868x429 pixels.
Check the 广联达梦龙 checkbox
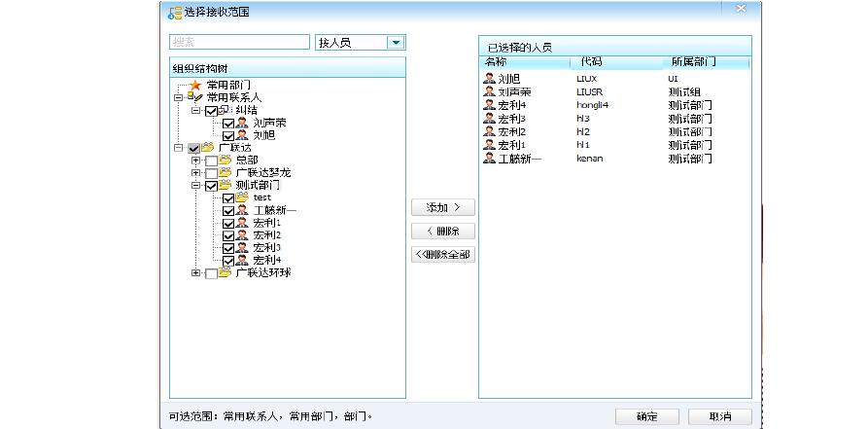(211, 173)
